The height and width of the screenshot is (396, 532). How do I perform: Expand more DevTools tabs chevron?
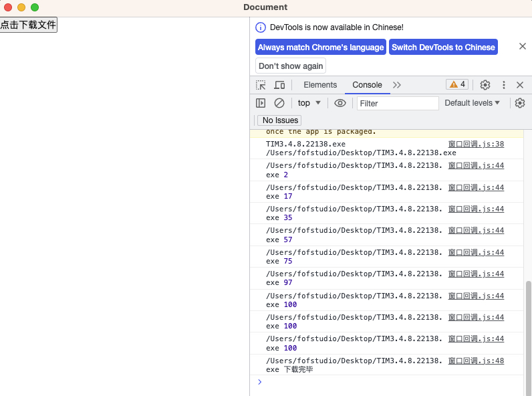[x=396, y=85]
